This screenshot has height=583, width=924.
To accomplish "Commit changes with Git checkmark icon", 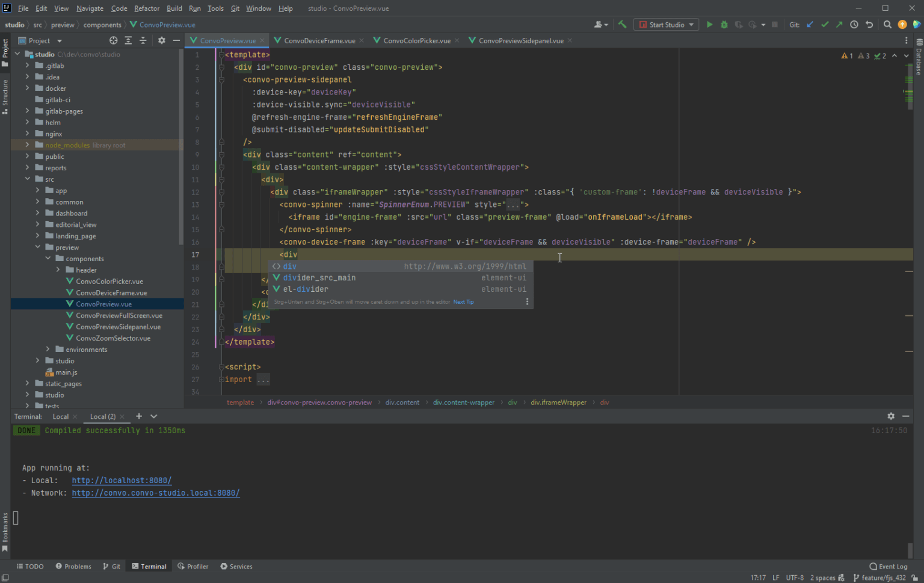I will coord(825,25).
